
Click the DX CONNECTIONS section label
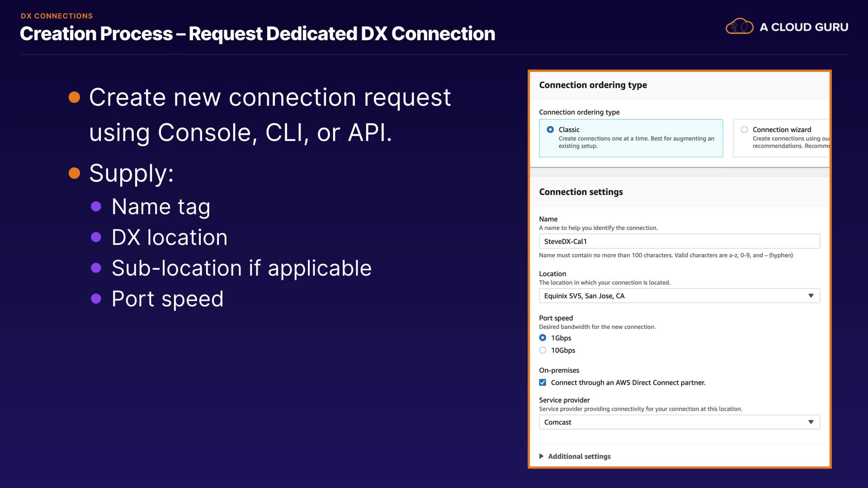click(57, 16)
